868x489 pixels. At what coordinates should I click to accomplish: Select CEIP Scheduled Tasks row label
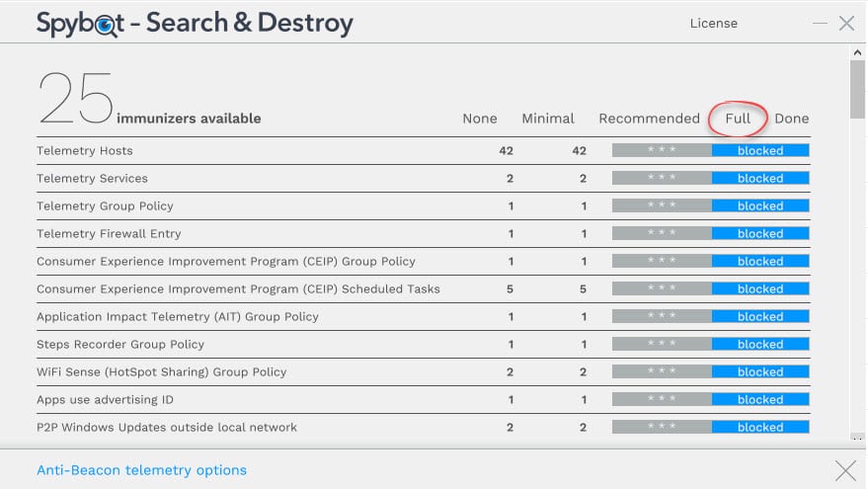(238, 289)
